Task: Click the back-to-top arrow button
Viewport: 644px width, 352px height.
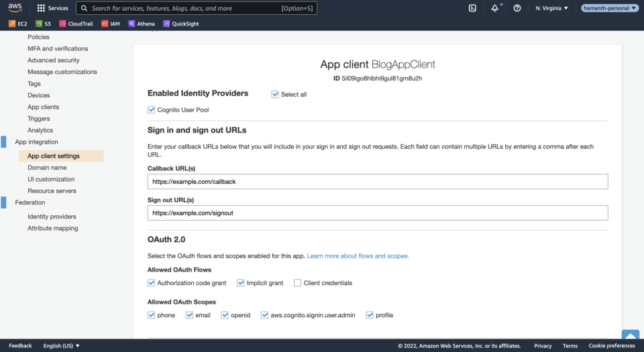Action: point(631,335)
